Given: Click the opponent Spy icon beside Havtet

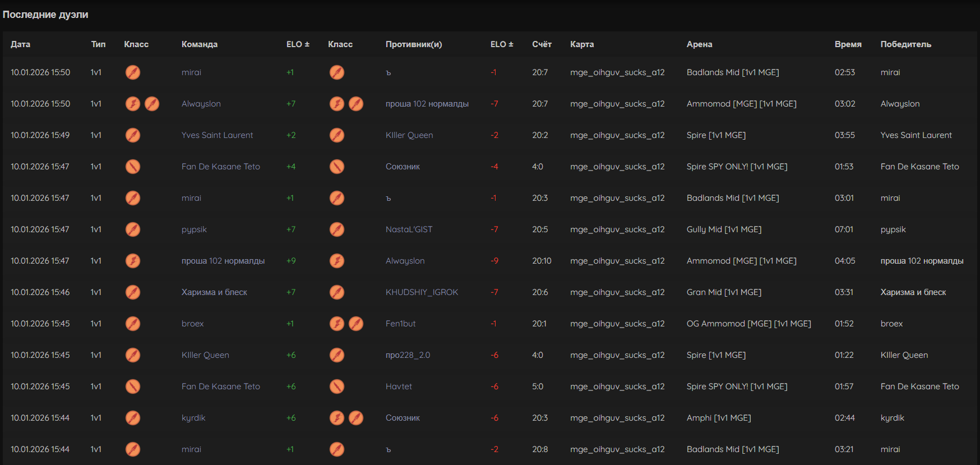Looking at the screenshot, I should click(337, 386).
